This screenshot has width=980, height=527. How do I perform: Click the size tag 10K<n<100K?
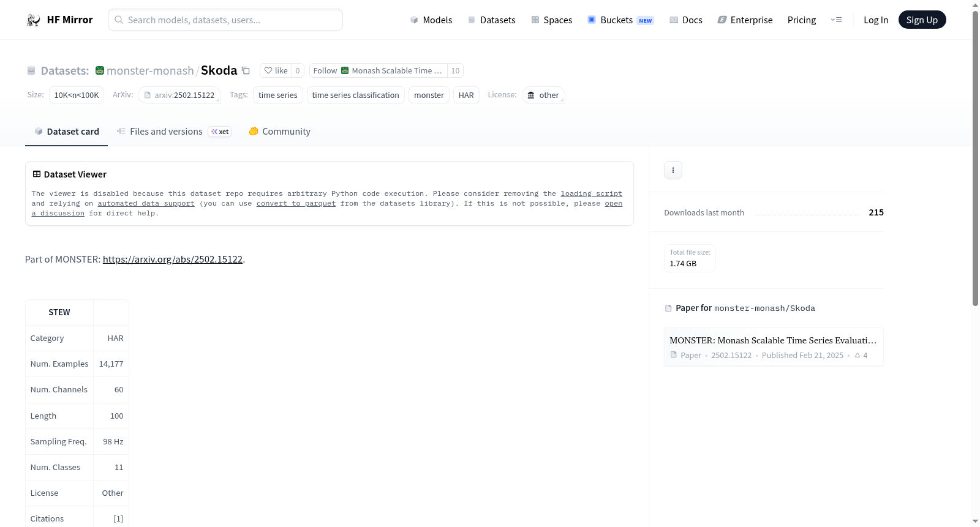coord(77,95)
